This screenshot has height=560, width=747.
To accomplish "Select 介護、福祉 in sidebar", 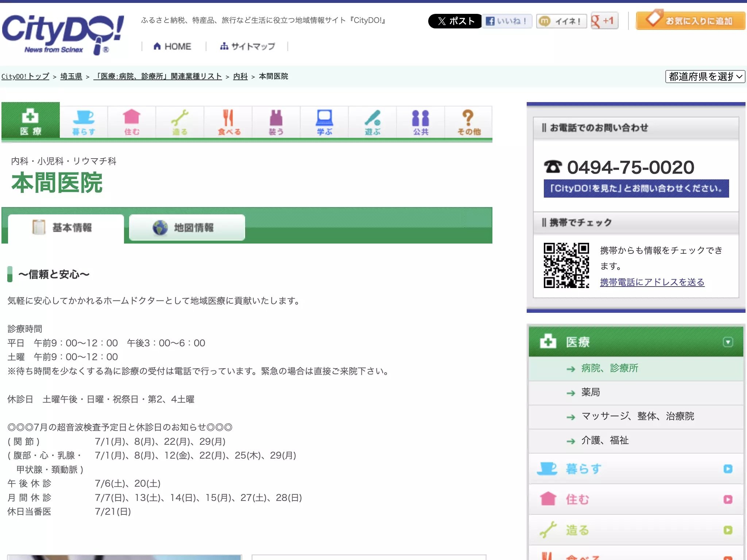I will [x=636, y=441].
